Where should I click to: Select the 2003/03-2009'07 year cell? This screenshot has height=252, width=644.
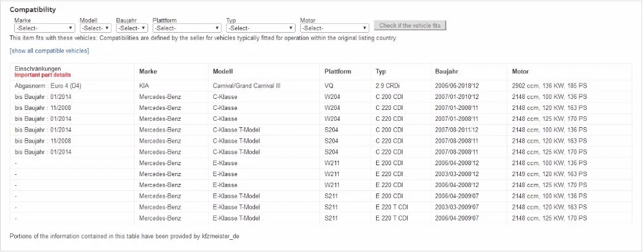(x=457, y=207)
